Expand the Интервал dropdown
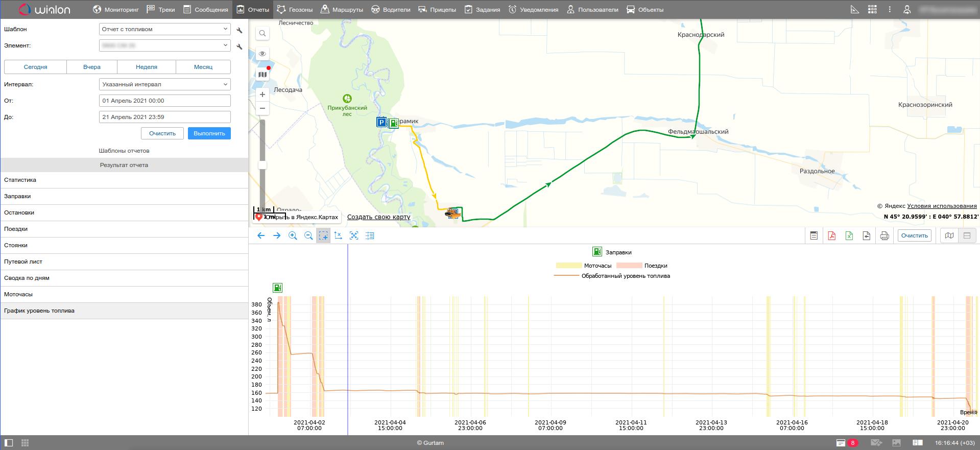 (x=164, y=84)
